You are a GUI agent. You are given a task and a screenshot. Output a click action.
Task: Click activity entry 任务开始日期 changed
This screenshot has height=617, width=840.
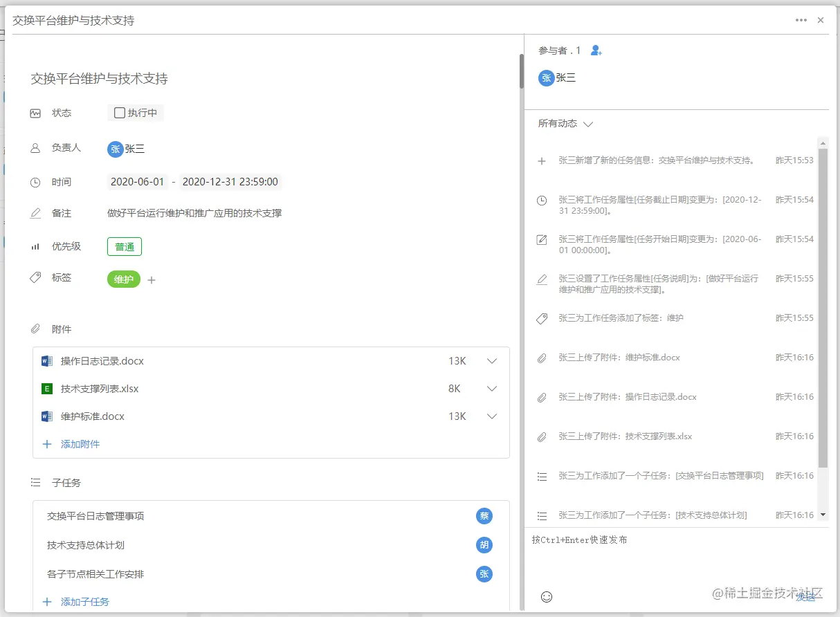(661, 245)
